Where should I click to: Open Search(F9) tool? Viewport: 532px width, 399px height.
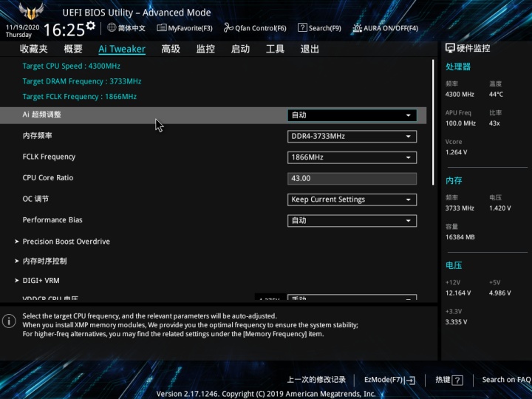coord(319,28)
